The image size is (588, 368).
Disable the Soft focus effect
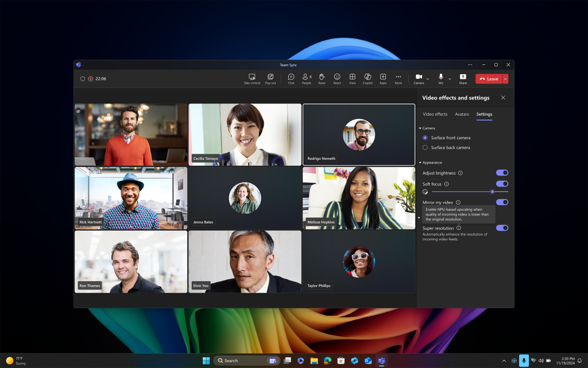pos(502,184)
